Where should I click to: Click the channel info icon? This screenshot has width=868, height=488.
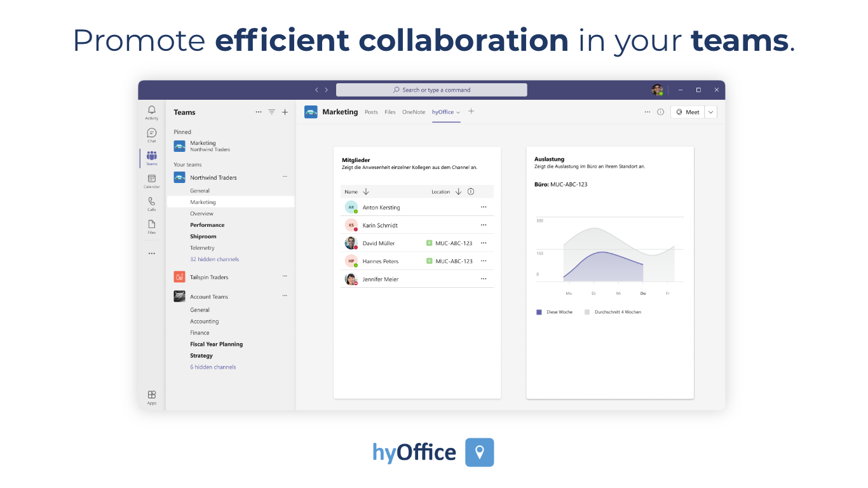click(x=660, y=112)
